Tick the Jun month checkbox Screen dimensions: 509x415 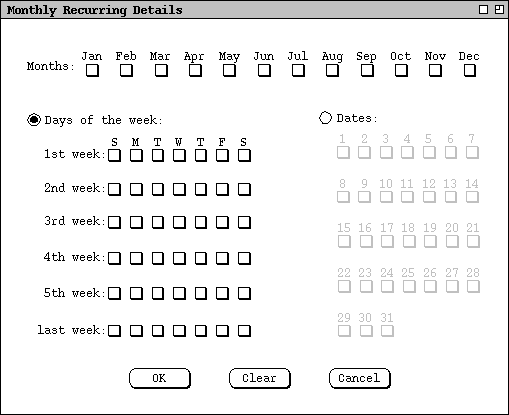[264, 70]
